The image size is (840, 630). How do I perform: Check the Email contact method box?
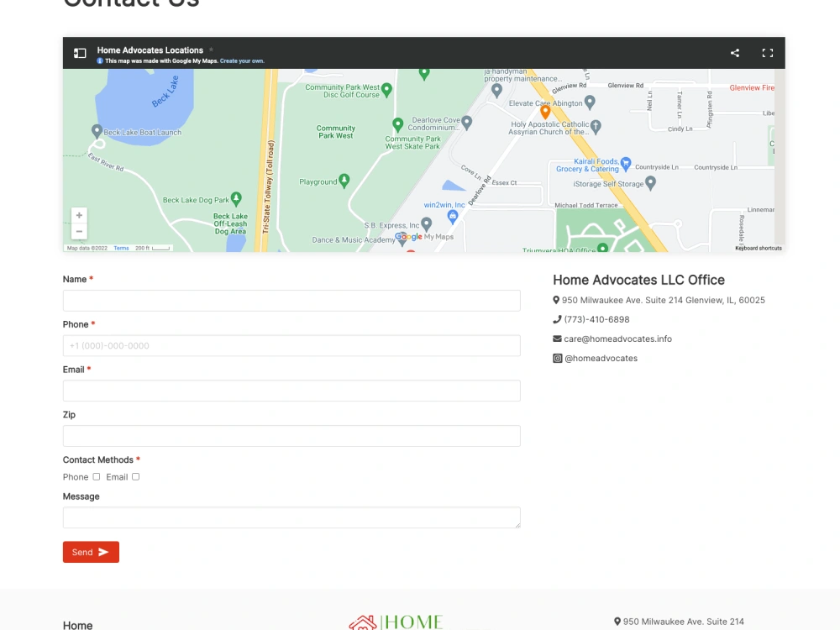135,477
